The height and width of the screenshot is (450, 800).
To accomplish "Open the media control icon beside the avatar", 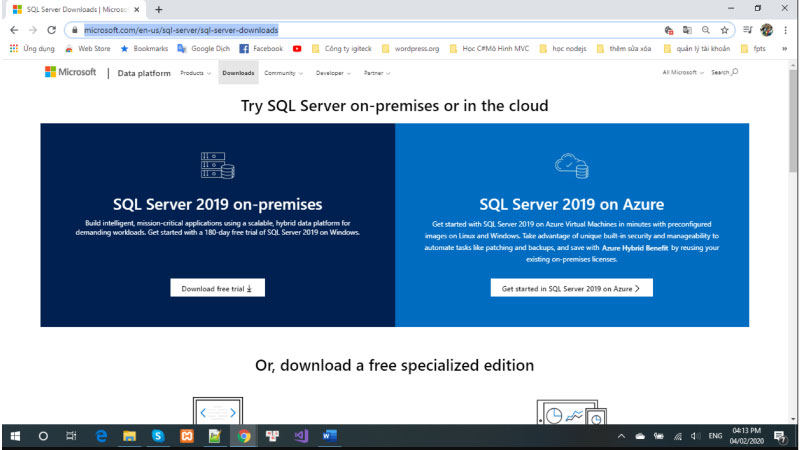I will coord(747,30).
